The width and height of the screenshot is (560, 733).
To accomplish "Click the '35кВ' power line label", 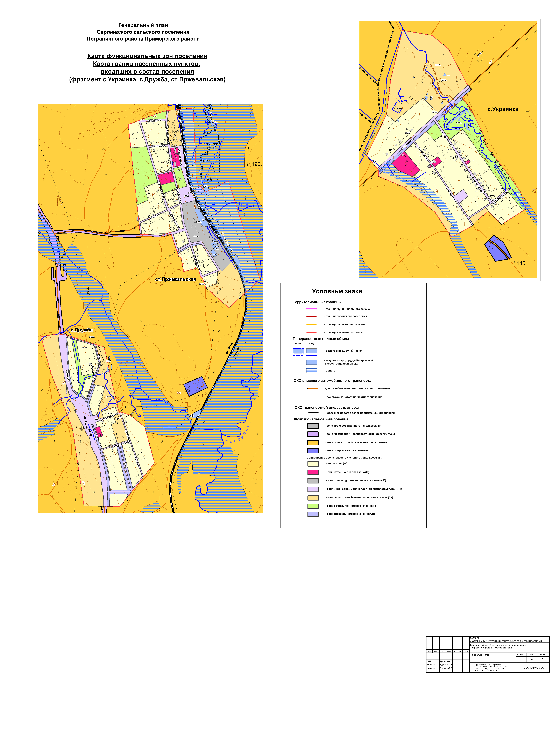I will coord(88,292).
